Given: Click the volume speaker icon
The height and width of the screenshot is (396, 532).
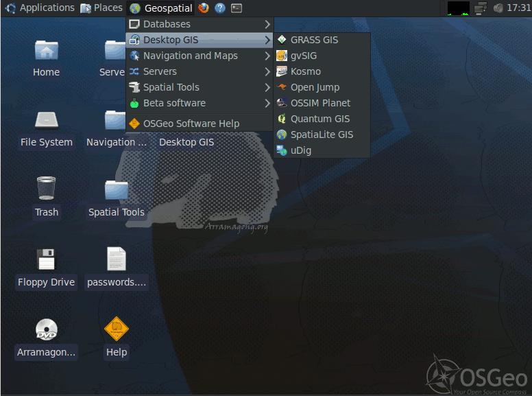Looking at the screenshot, I should tap(498, 8).
